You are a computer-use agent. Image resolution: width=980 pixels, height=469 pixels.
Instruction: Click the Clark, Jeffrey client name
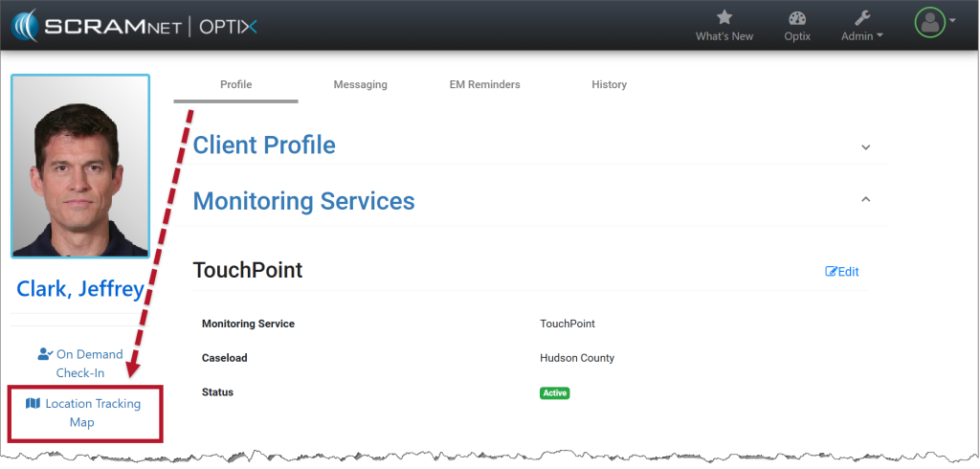80,288
